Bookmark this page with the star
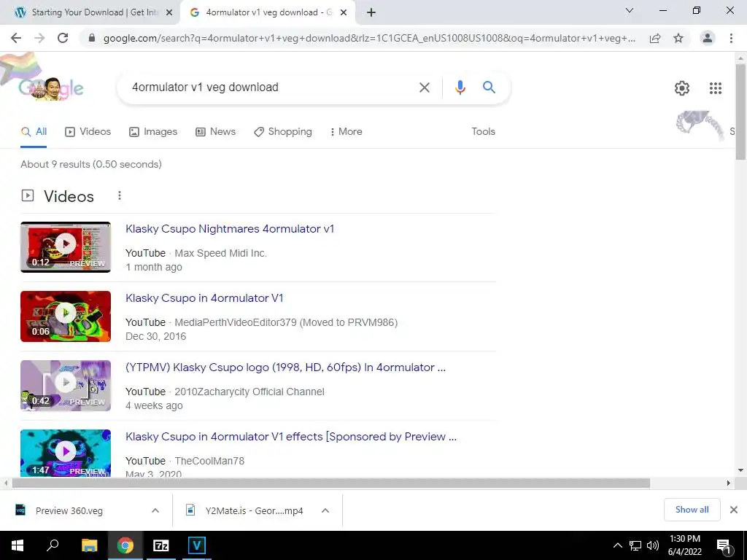This screenshot has width=747, height=560. click(678, 38)
